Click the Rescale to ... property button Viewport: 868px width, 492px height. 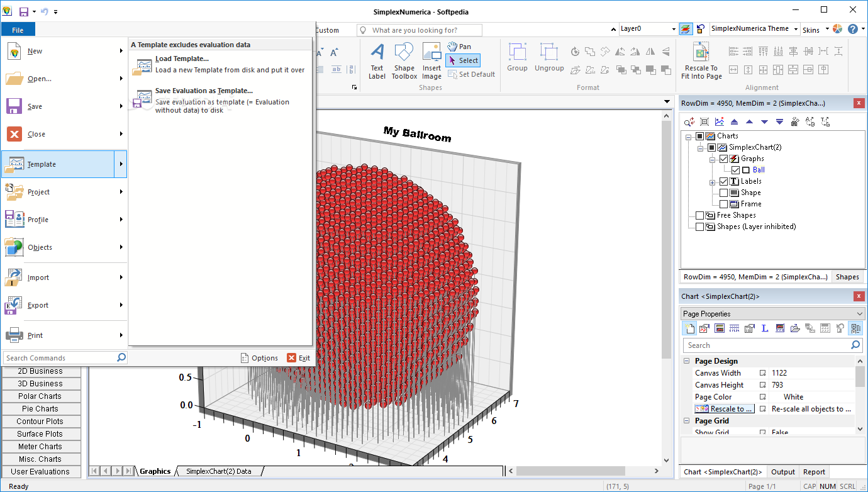(724, 409)
